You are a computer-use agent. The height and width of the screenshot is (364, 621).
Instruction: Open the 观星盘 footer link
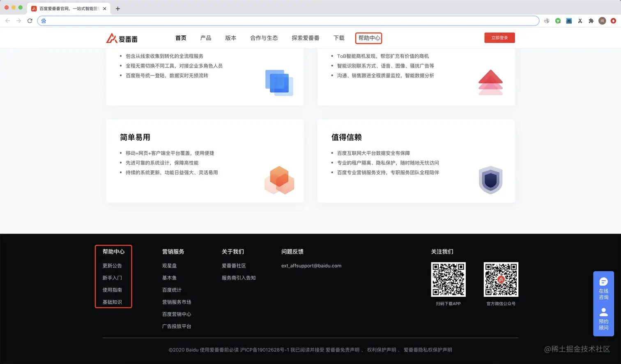click(169, 266)
